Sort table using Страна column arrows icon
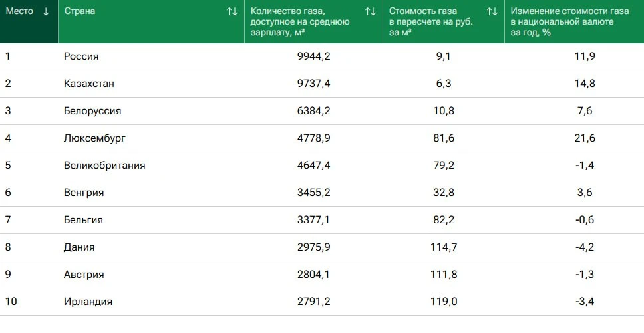The image size is (644, 333). point(232,11)
